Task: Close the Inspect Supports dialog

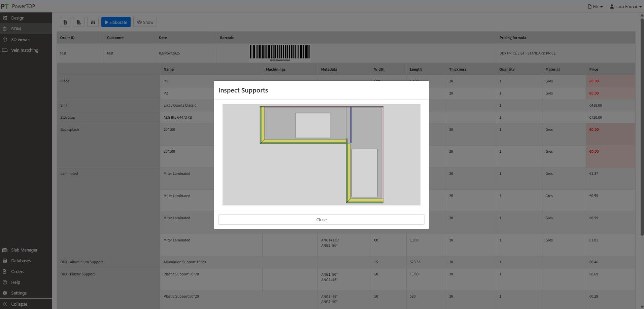Action: pos(321,220)
